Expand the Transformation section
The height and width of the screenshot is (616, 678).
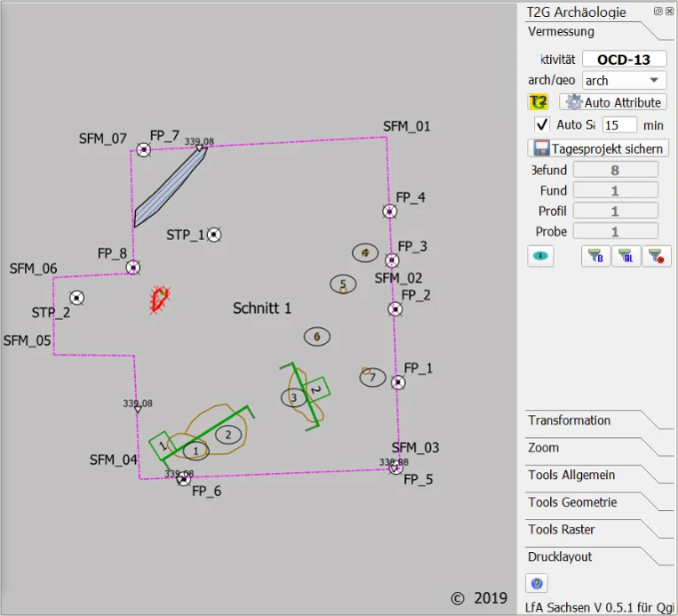pos(599,420)
